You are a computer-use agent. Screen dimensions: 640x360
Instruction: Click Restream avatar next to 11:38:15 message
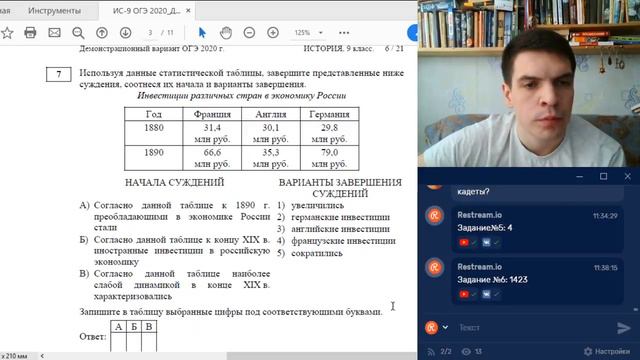click(x=435, y=267)
